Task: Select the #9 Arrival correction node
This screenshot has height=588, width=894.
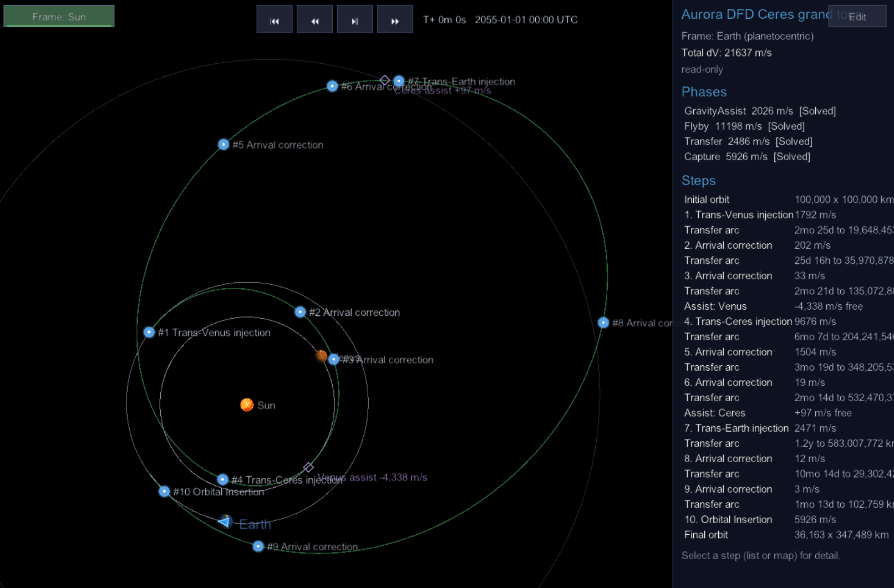Action: 258,546
